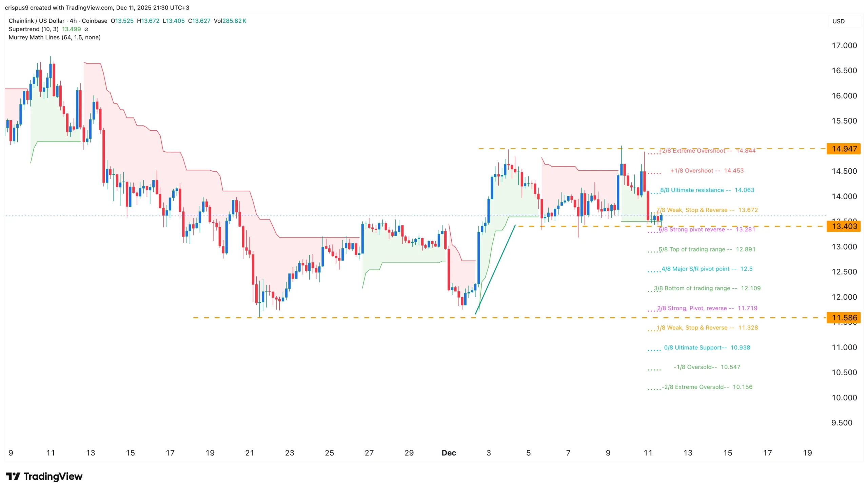Select the Murrey Math Lines indicator legend

point(55,37)
